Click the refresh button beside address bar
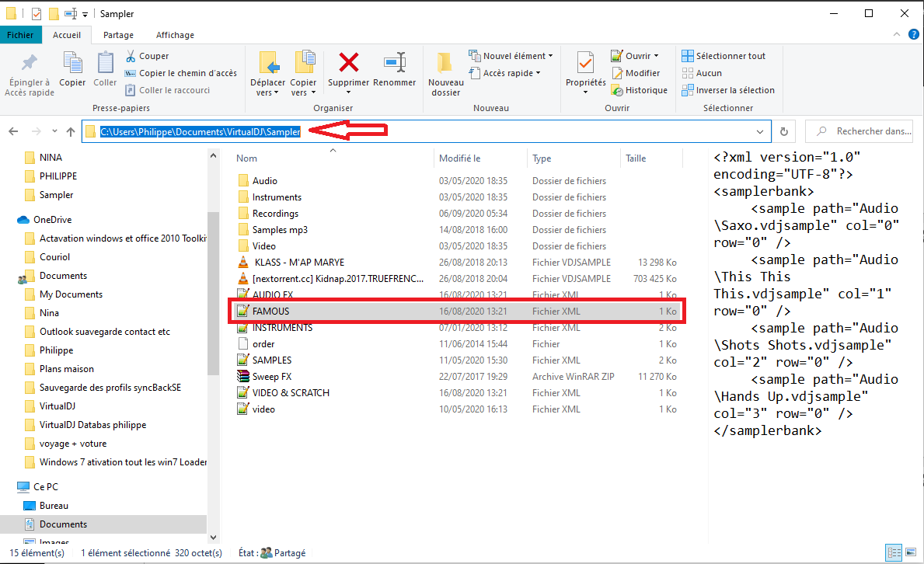The image size is (924, 564). point(784,132)
